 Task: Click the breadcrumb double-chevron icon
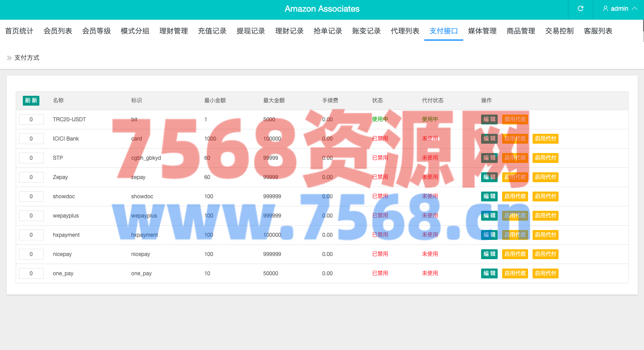9,58
